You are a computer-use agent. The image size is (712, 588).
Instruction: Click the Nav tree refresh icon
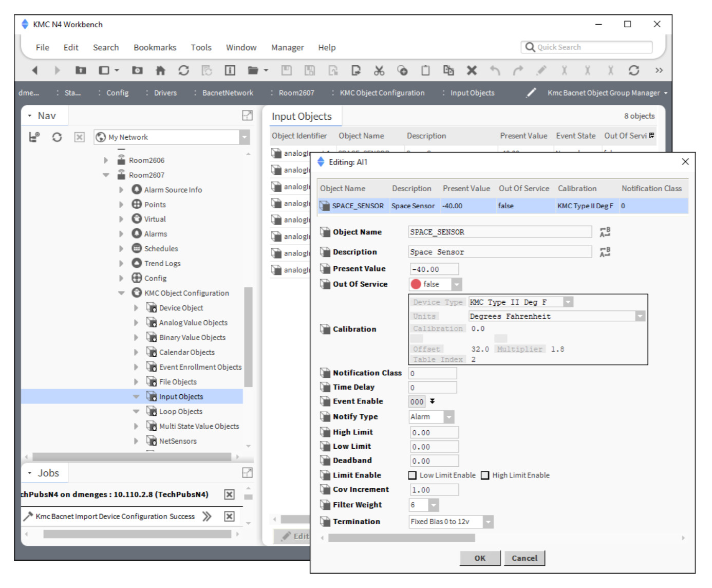click(57, 137)
